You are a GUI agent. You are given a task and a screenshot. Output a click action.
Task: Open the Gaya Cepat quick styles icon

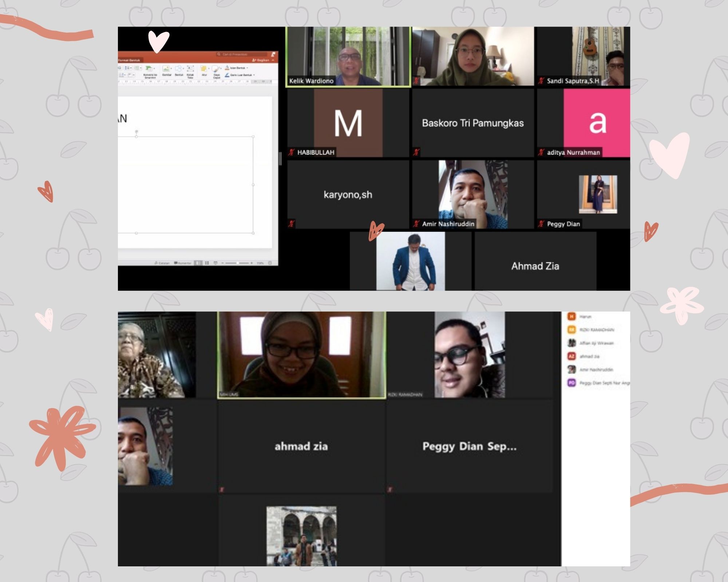pos(215,69)
